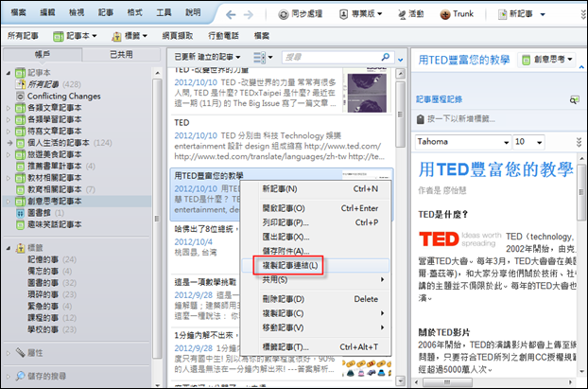Image resolution: width=588 pixels, height=389 pixels.
Task: Click the list view options icon
Action: [259, 58]
